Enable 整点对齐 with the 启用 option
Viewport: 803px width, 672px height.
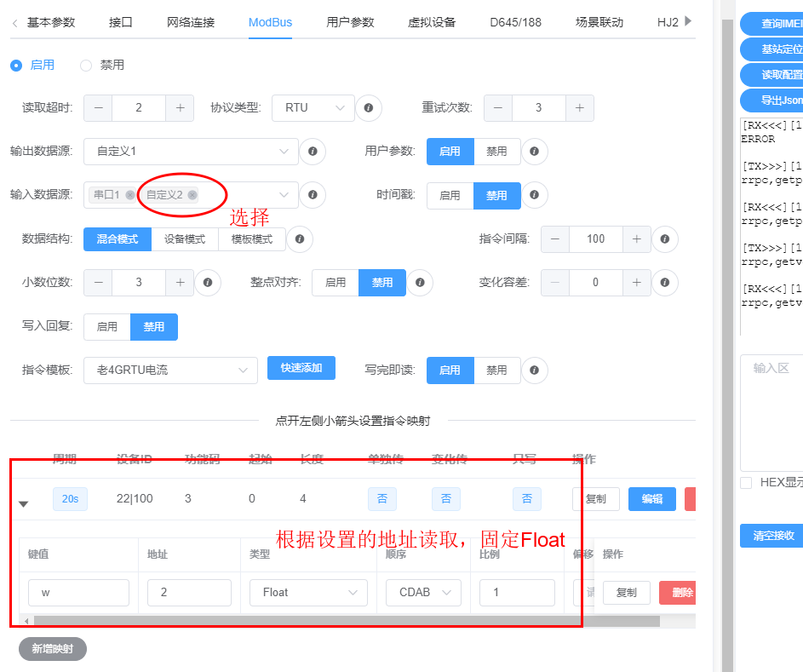336,283
